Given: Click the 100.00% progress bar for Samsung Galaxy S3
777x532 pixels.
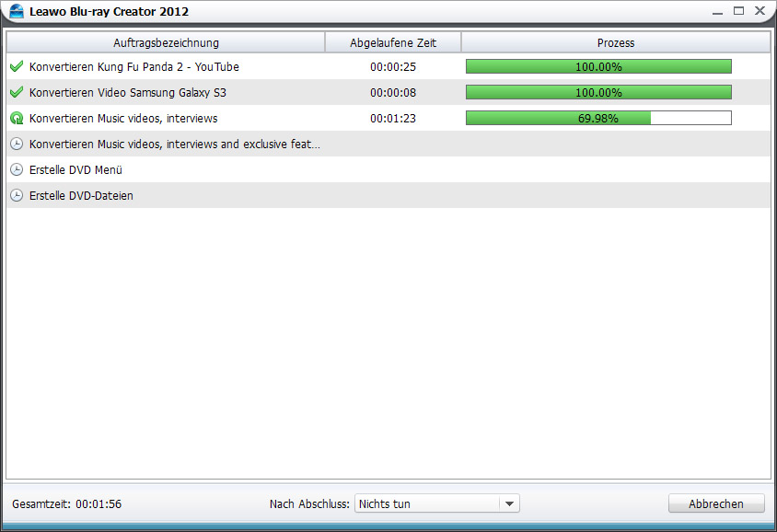Looking at the screenshot, I should point(598,92).
